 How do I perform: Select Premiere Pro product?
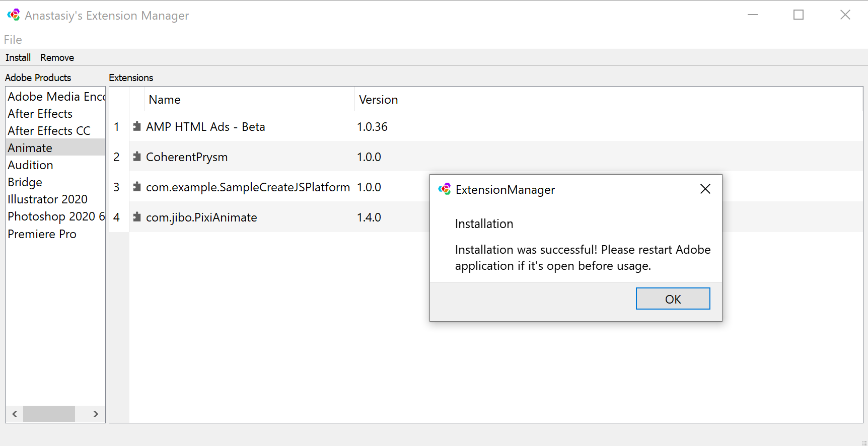[x=55, y=234]
